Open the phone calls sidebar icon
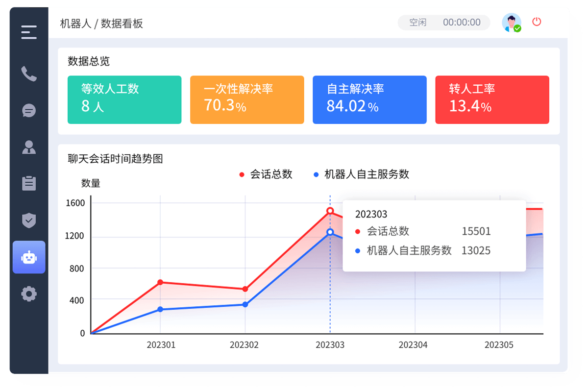588x392 pixels. pos(29,73)
